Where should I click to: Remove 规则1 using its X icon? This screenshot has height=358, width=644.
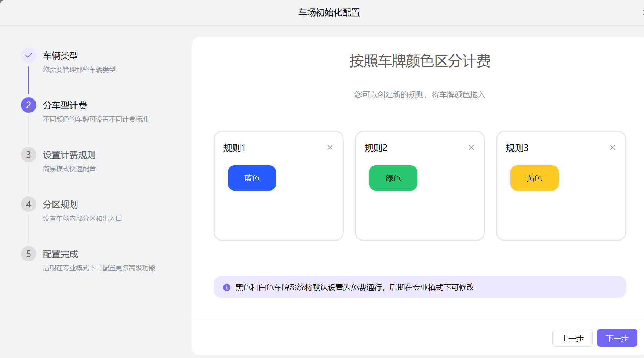(330, 147)
